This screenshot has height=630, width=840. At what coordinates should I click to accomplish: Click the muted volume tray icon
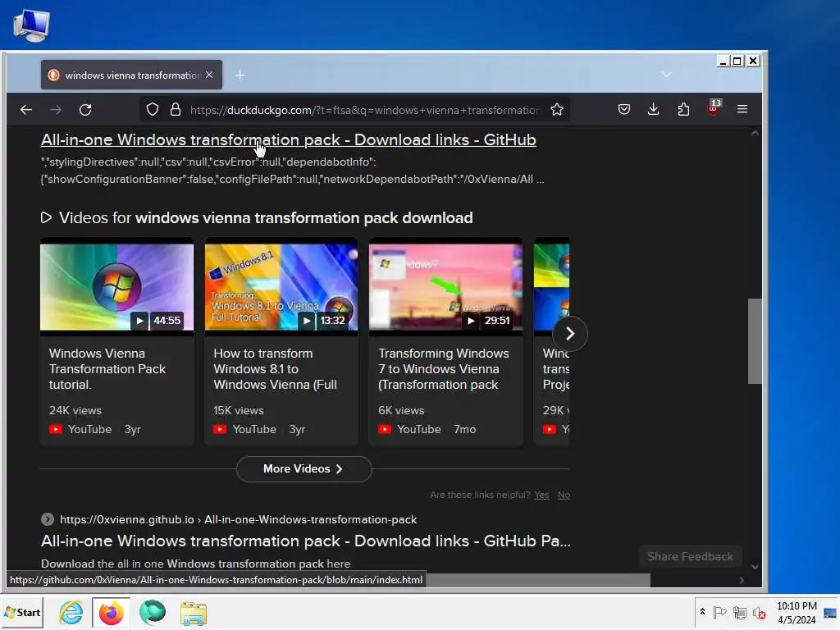(759, 612)
